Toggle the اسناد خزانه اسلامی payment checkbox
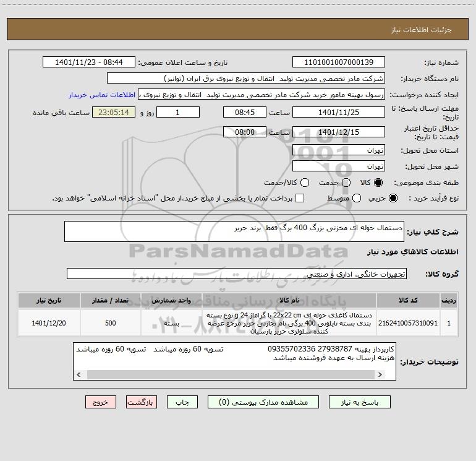The width and height of the screenshot is (476, 461). 300,198
